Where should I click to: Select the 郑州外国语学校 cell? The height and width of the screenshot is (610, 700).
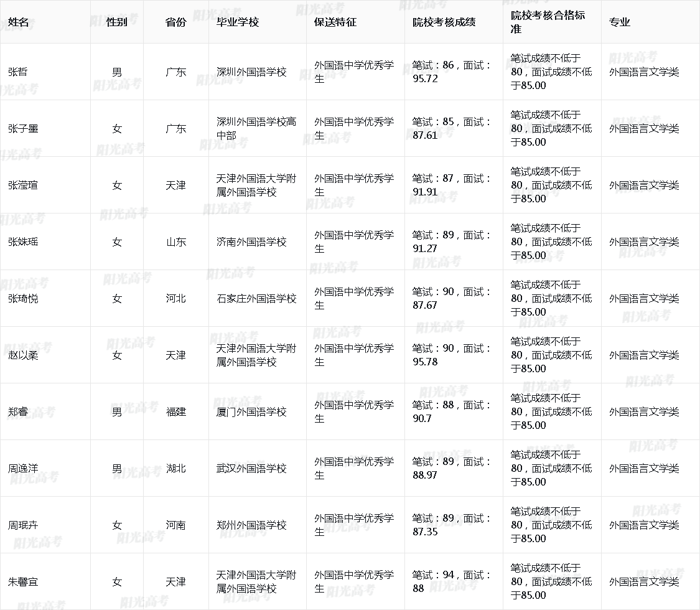point(251,525)
